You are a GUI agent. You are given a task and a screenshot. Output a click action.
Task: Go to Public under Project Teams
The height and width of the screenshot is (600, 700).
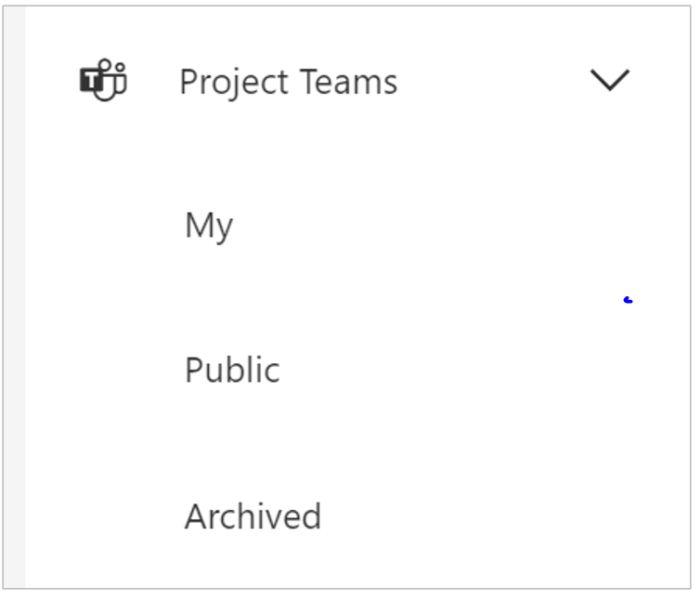point(232,371)
